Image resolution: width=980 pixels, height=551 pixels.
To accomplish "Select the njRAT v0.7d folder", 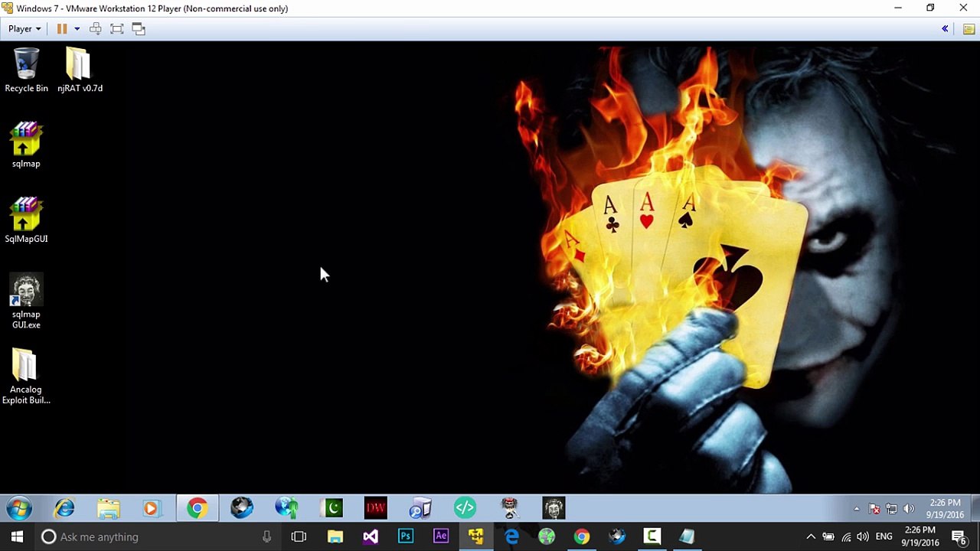I will click(80, 70).
